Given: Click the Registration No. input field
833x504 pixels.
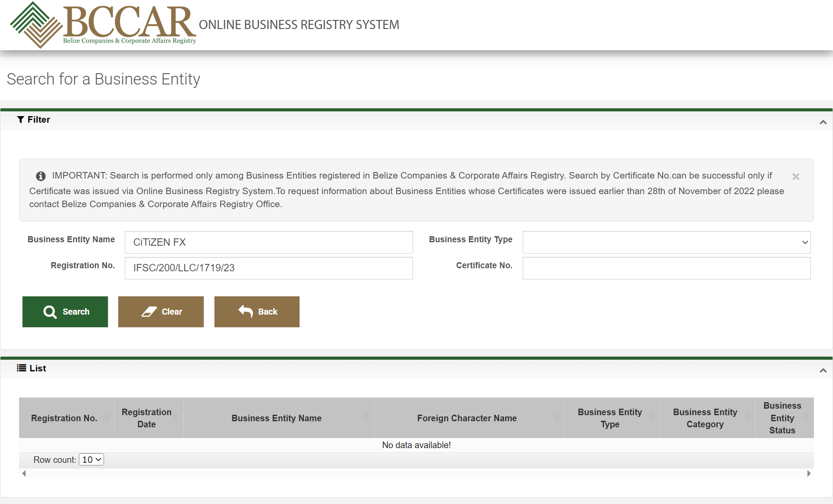Looking at the screenshot, I should click(269, 268).
